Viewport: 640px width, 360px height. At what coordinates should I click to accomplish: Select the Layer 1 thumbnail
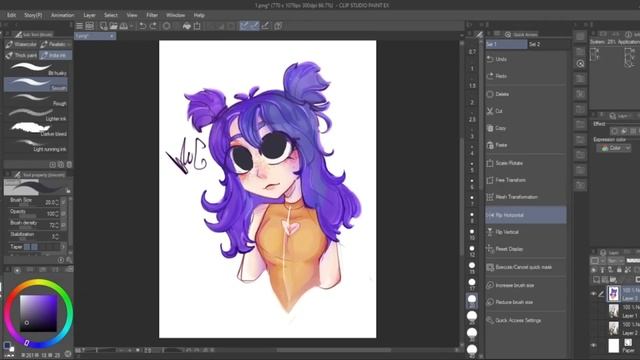tap(613, 311)
